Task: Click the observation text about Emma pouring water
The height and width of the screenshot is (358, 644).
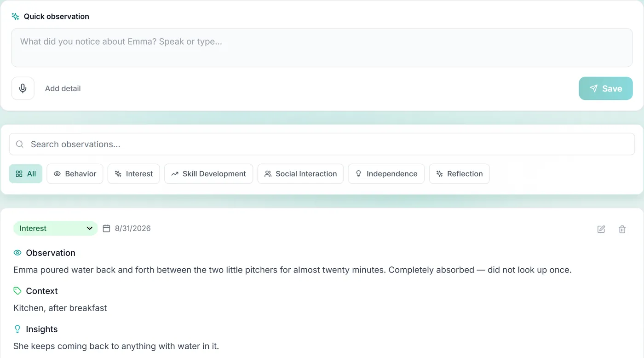Action: coord(293,270)
